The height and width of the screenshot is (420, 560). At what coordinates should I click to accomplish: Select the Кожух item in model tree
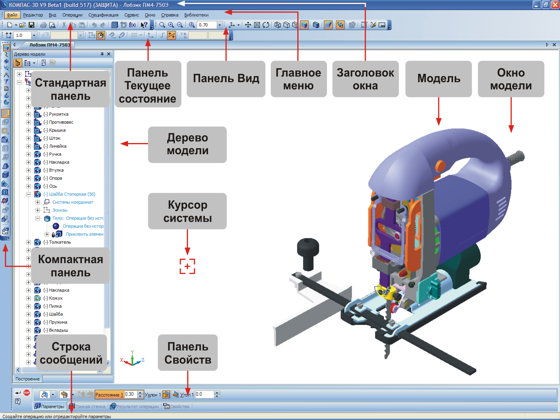[x=53, y=298]
